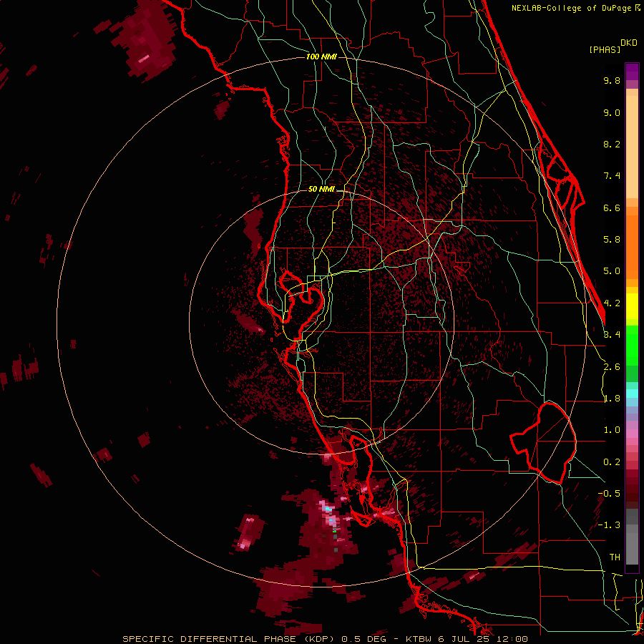Select the 2.6 value on the color scale
Image resolution: width=644 pixels, height=644 pixels.
click(x=612, y=367)
